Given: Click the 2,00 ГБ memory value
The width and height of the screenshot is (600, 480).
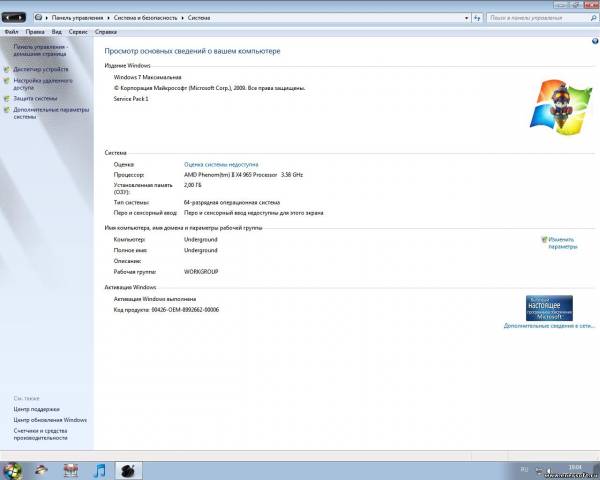Looking at the screenshot, I should click(x=192, y=185).
